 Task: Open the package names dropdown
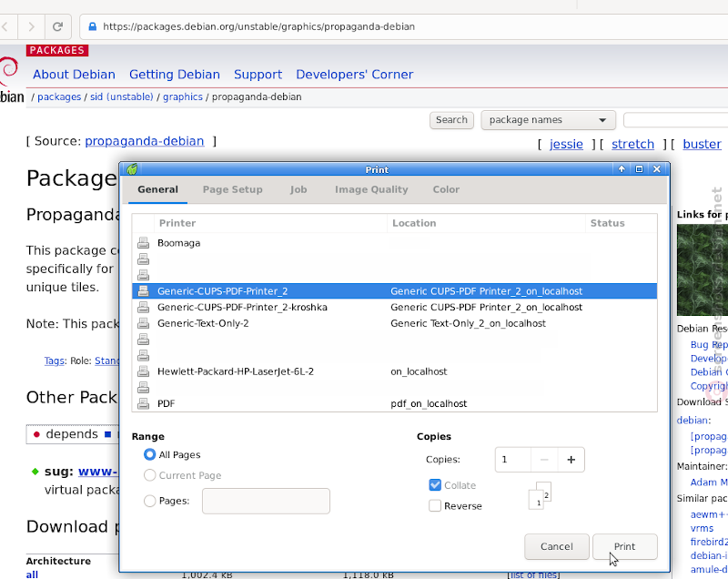coord(549,120)
